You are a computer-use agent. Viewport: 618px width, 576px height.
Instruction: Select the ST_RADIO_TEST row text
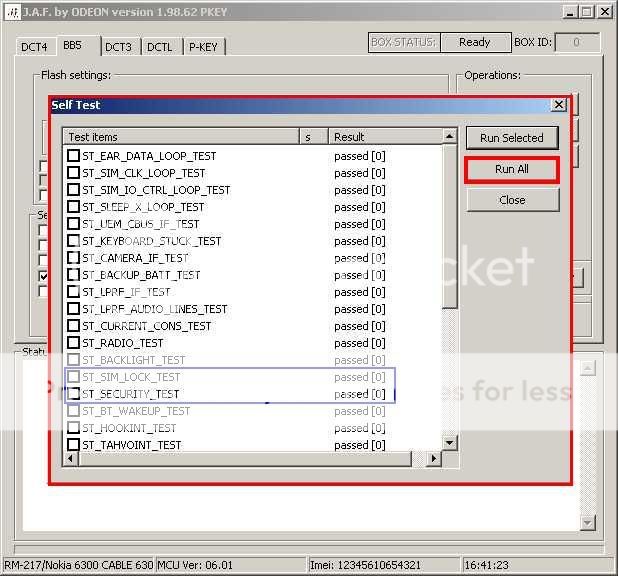[123, 343]
